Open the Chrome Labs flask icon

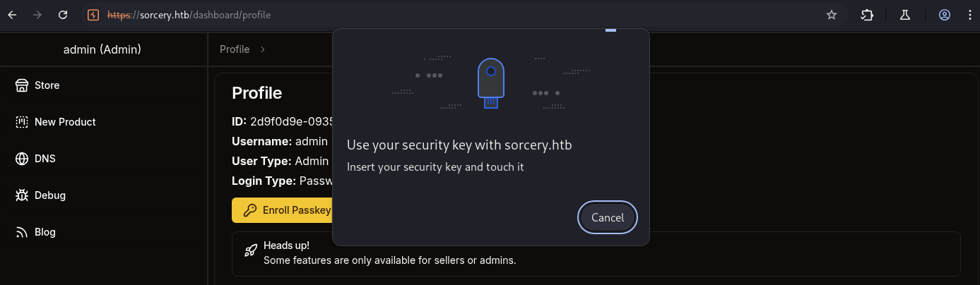[x=905, y=15]
